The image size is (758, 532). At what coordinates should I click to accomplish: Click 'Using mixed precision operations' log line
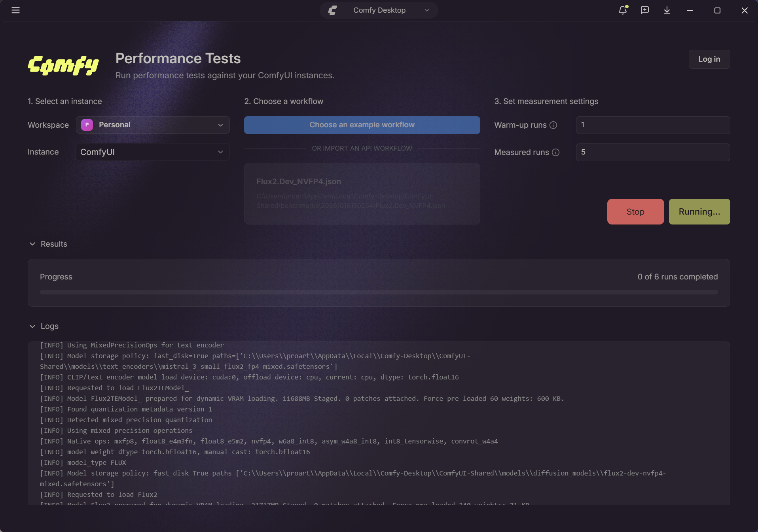(x=116, y=430)
